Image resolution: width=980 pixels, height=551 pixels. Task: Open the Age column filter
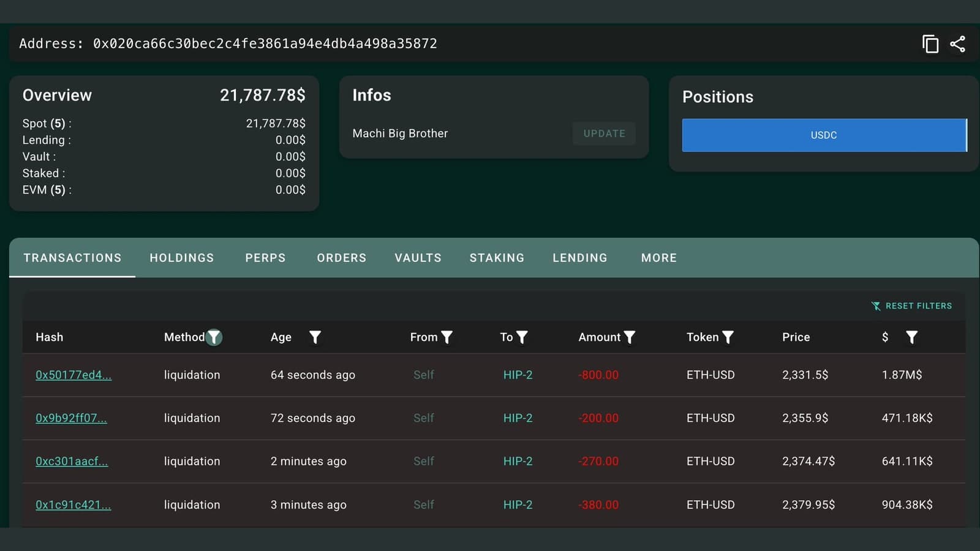(315, 337)
